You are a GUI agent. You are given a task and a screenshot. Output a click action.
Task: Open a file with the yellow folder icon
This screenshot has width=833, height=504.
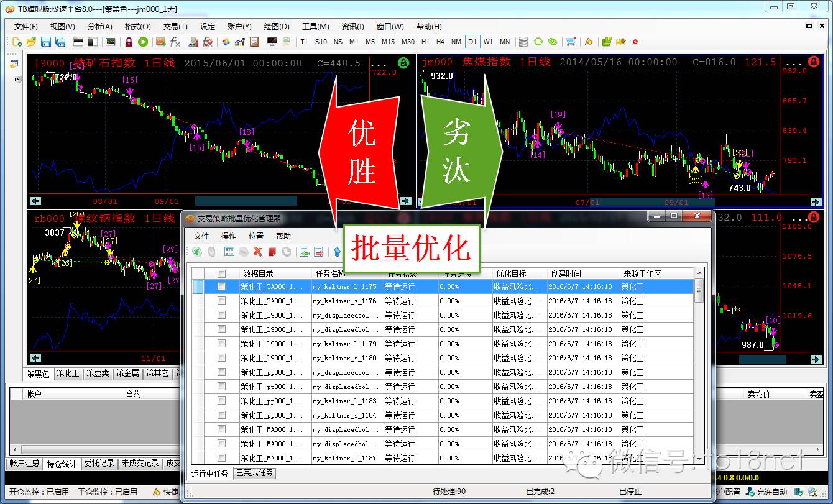(x=31, y=42)
